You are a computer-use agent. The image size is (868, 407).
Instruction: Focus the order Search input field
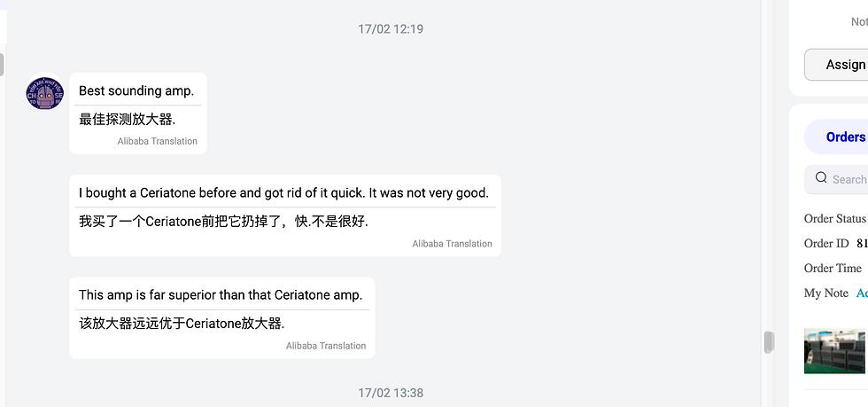[836, 179]
